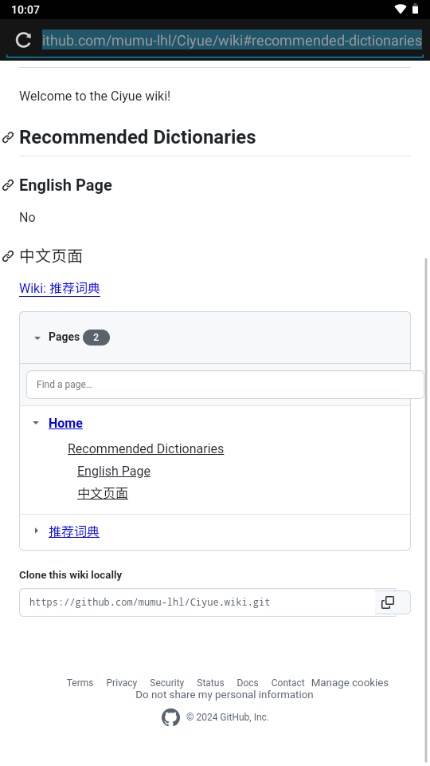Tap the Pages count badge 2
Image resolution: width=430 pixels, height=766 pixels.
[96, 338]
